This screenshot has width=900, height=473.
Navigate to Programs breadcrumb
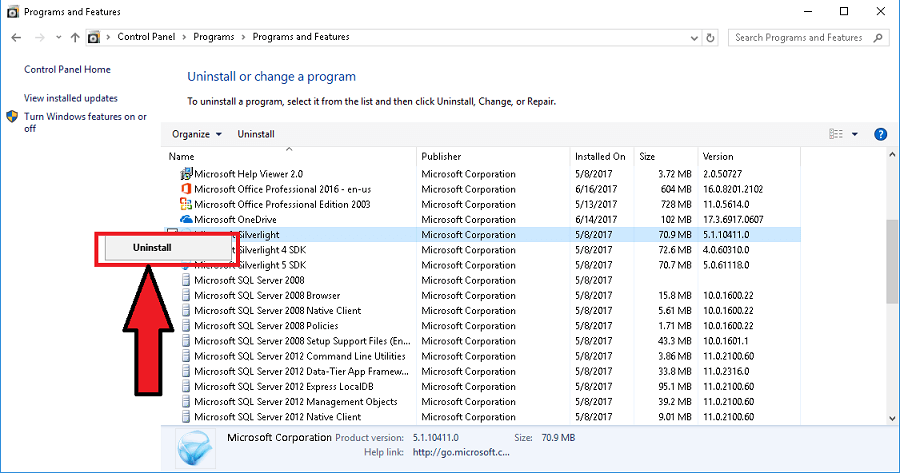pos(214,37)
